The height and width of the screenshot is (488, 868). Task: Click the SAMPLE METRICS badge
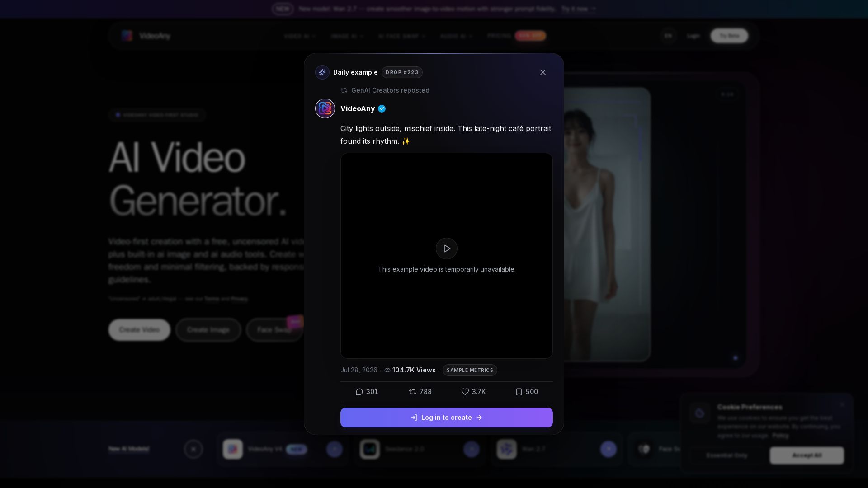click(470, 370)
